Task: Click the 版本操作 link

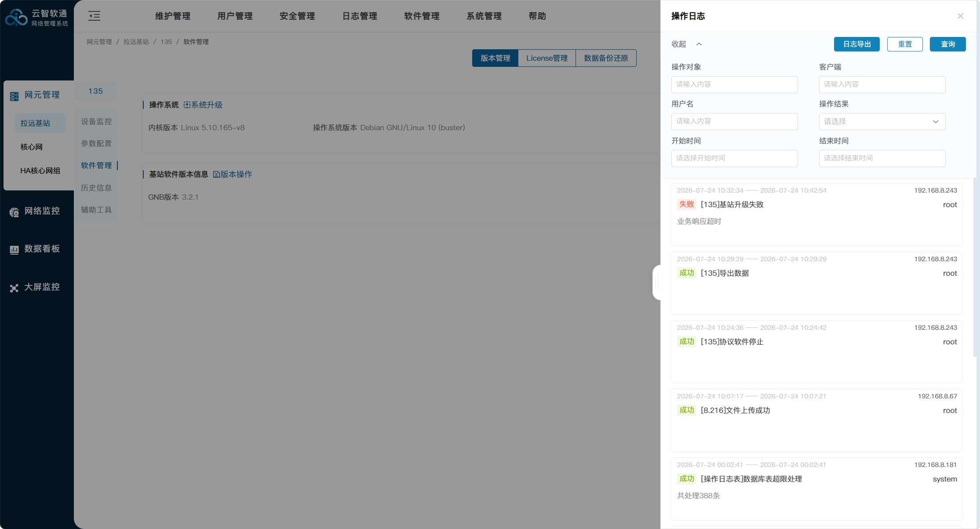Action: click(x=236, y=175)
